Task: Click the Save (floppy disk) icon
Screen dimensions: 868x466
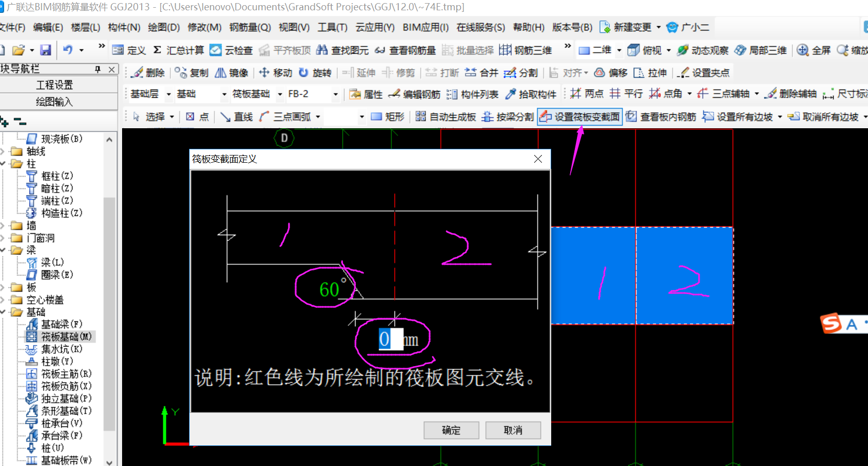Action: point(46,50)
